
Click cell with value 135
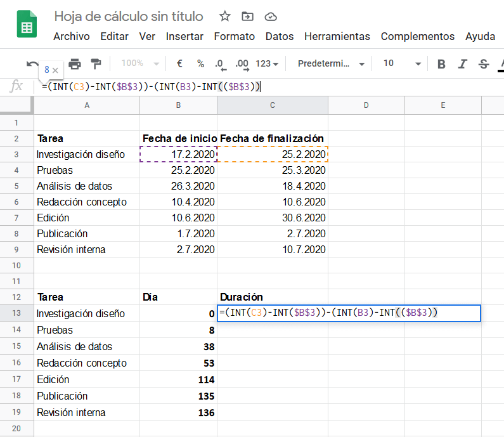178,396
